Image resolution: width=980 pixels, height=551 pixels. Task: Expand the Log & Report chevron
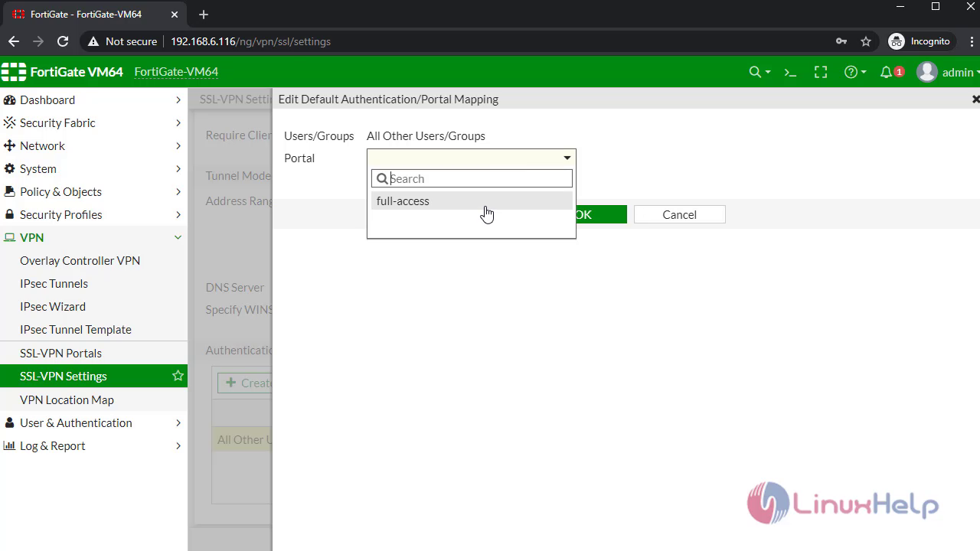tap(178, 445)
